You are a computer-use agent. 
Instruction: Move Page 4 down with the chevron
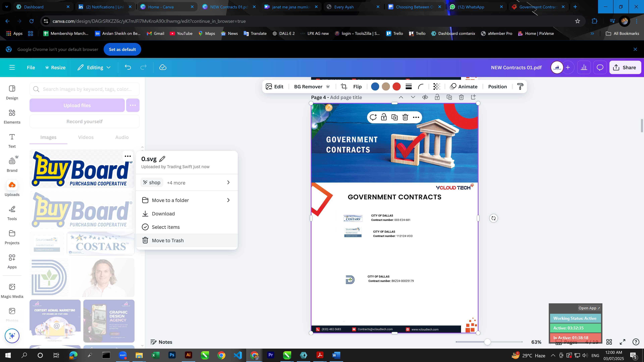(x=413, y=97)
